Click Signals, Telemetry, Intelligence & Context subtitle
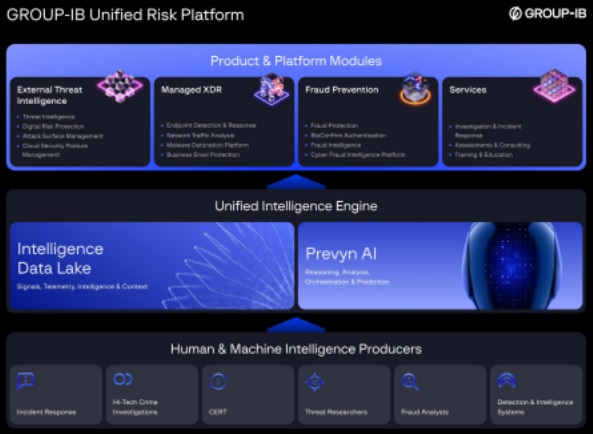Viewport: 593px width, 434px height. [x=82, y=287]
